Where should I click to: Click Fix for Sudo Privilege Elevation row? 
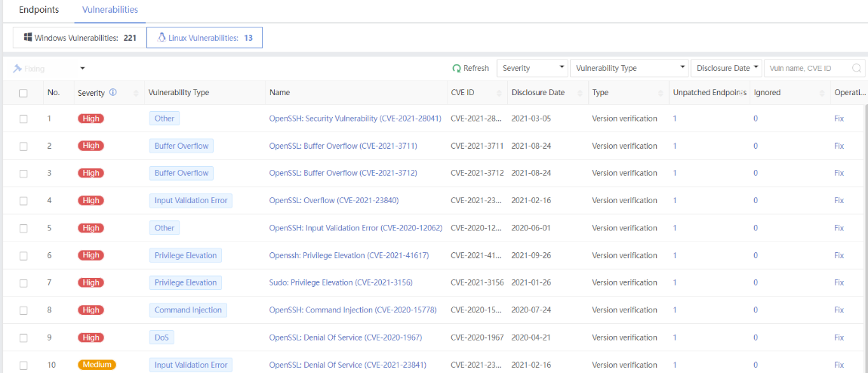[839, 282]
